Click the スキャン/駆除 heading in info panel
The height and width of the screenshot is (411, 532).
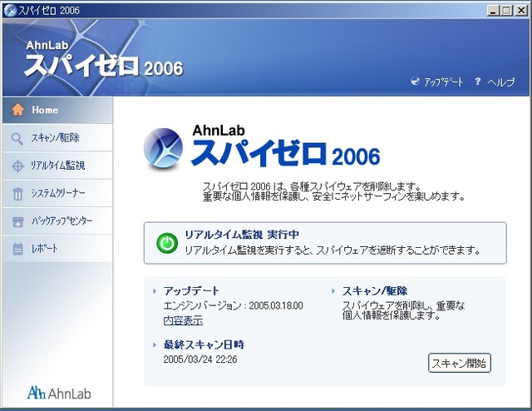pos(375,290)
